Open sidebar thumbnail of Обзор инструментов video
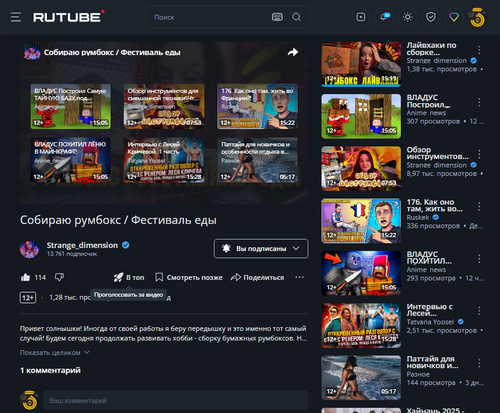Viewport: 500px width, 413px height. coord(361,168)
